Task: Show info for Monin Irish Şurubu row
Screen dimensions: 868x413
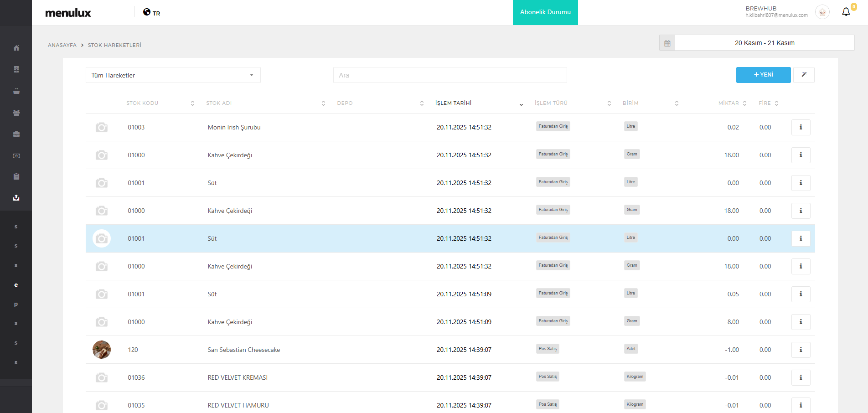Action: [x=801, y=127]
